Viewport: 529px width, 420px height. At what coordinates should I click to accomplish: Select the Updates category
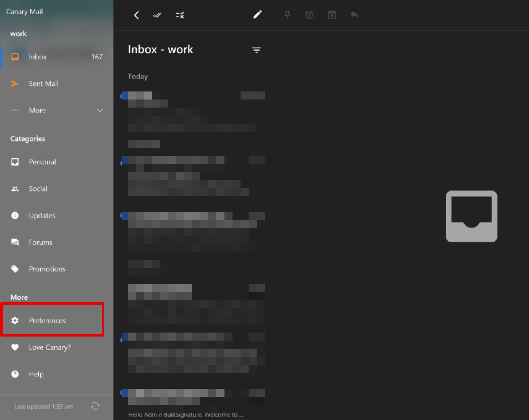(57, 215)
